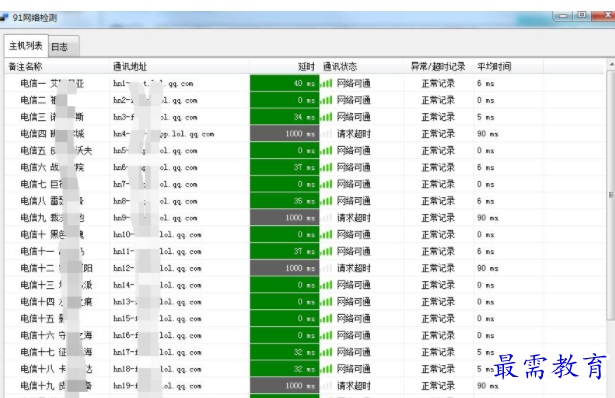Click the 6 ms average time in the 电信六 row

pos(486,167)
